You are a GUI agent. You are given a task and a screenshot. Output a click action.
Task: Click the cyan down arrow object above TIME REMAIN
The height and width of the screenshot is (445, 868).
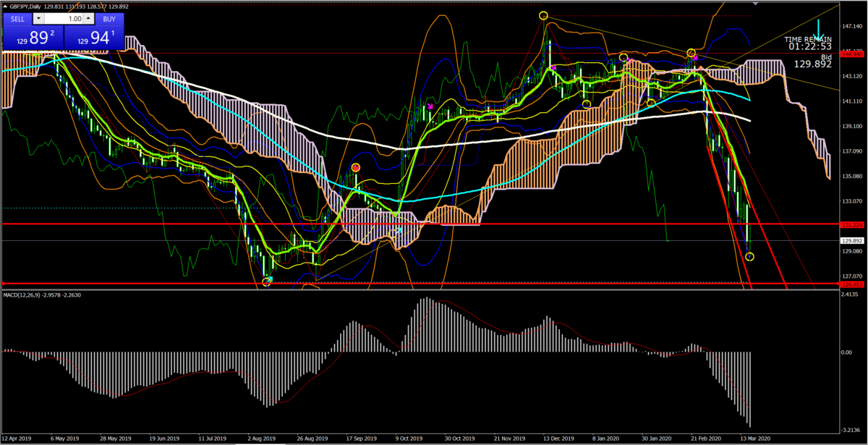[819, 30]
